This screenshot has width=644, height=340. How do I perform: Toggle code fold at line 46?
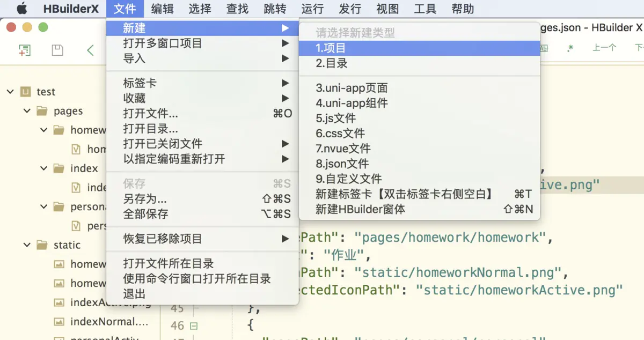click(x=194, y=326)
